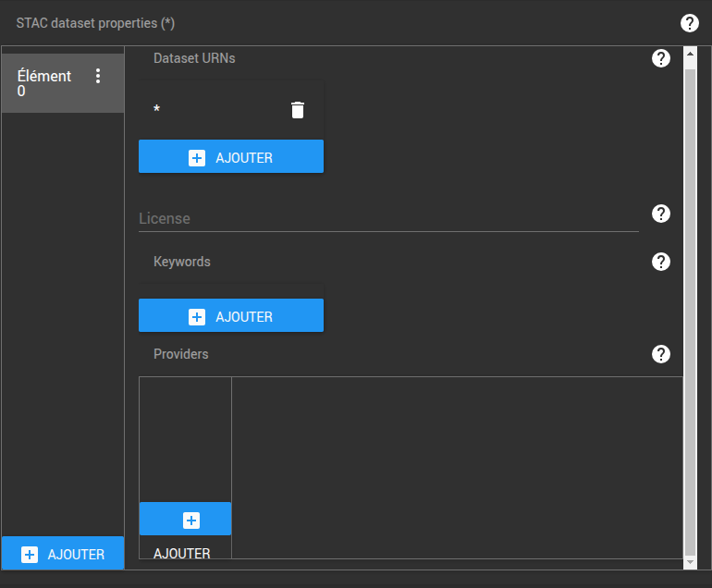The image size is (712, 588).
Task: Open the Élément 0 options menu
Action: pyautogui.click(x=98, y=76)
